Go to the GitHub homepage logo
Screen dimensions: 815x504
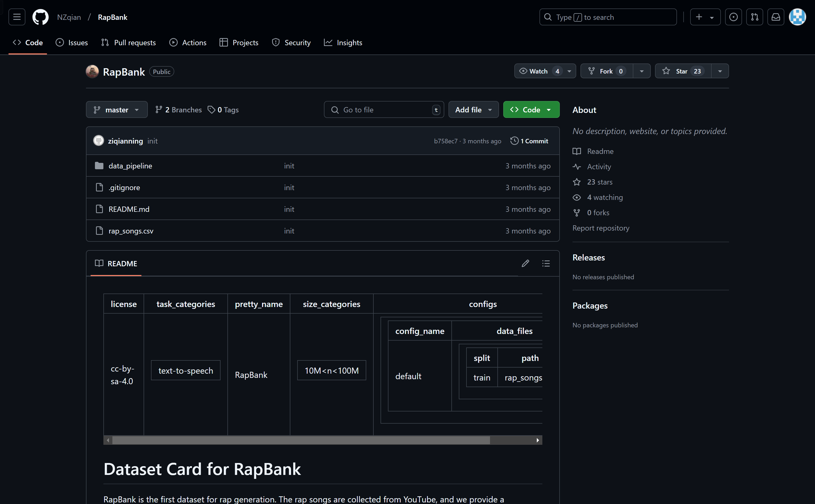point(40,17)
